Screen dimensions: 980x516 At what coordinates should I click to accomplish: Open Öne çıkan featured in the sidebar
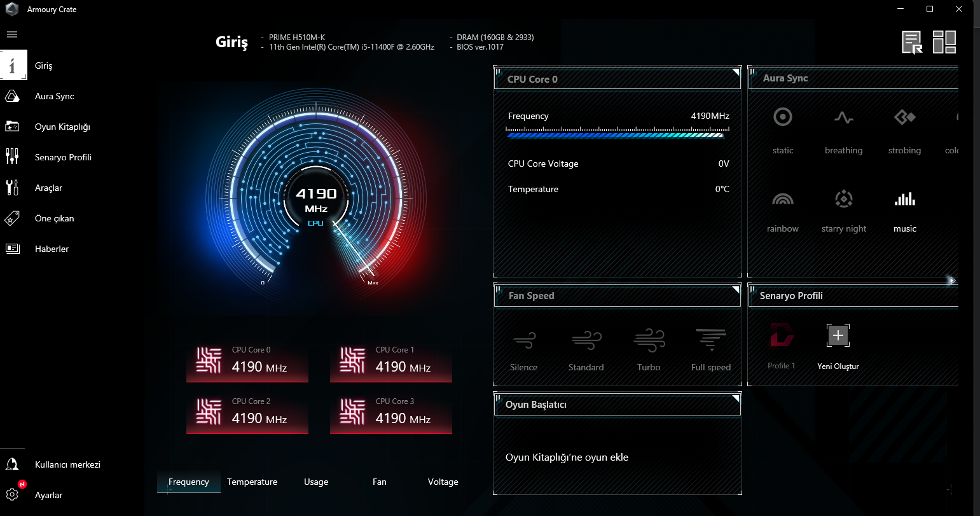coord(54,218)
